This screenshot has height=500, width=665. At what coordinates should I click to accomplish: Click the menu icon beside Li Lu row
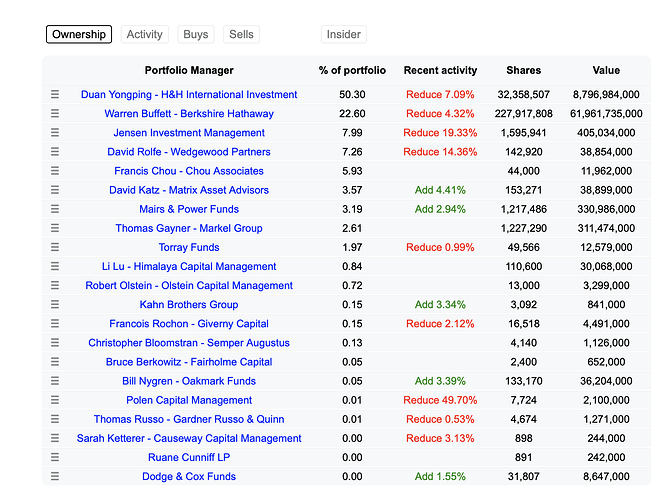click(x=55, y=266)
